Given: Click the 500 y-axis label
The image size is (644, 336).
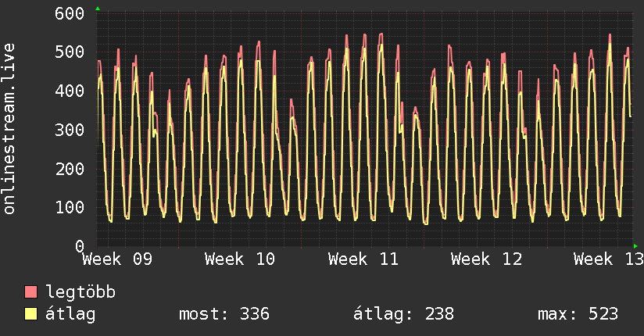Looking at the screenshot, I should 70,52.
